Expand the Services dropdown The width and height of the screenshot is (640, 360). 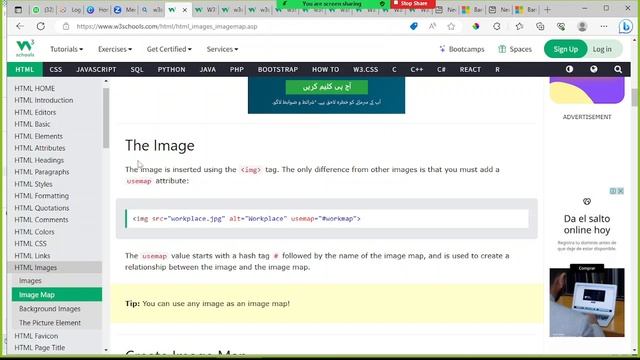pyautogui.click(x=222, y=49)
